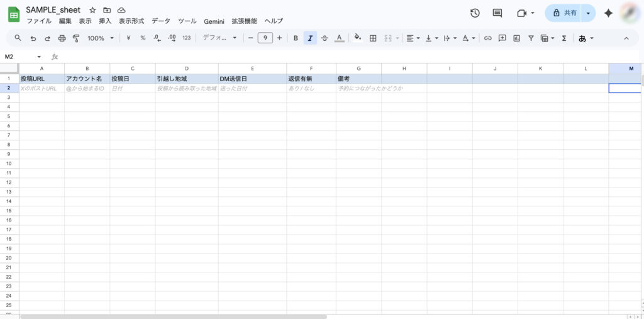Show all comments panel
Viewport: 644px width, 319px height.
click(x=497, y=13)
